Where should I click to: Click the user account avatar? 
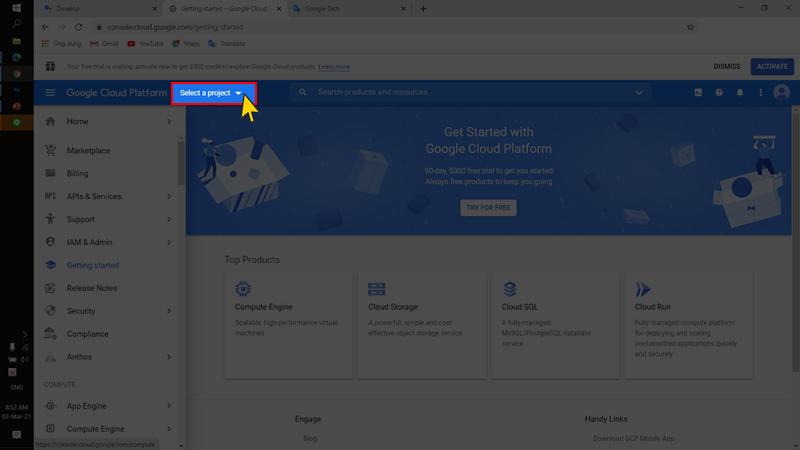tap(782, 93)
